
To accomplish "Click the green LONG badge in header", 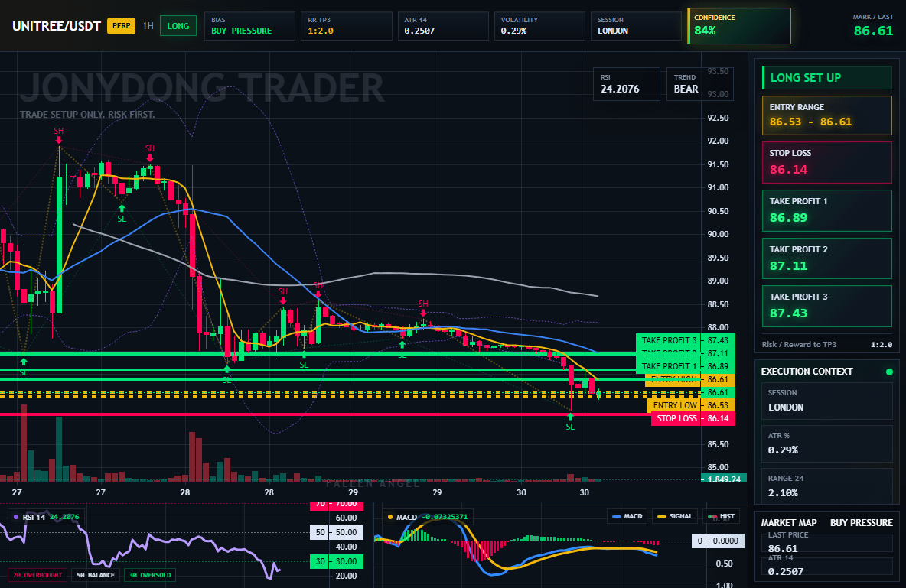I will click(x=178, y=26).
